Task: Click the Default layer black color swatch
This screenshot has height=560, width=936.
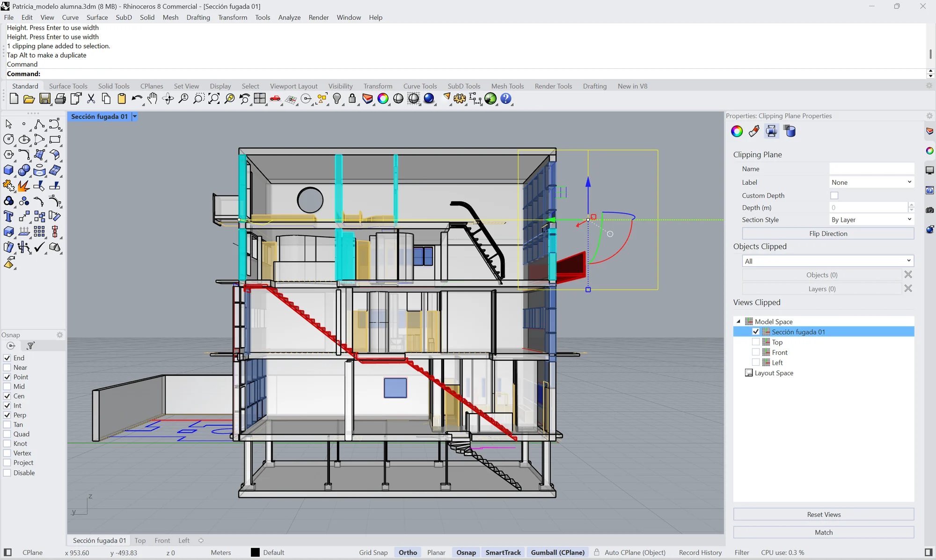Action: [255, 553]
